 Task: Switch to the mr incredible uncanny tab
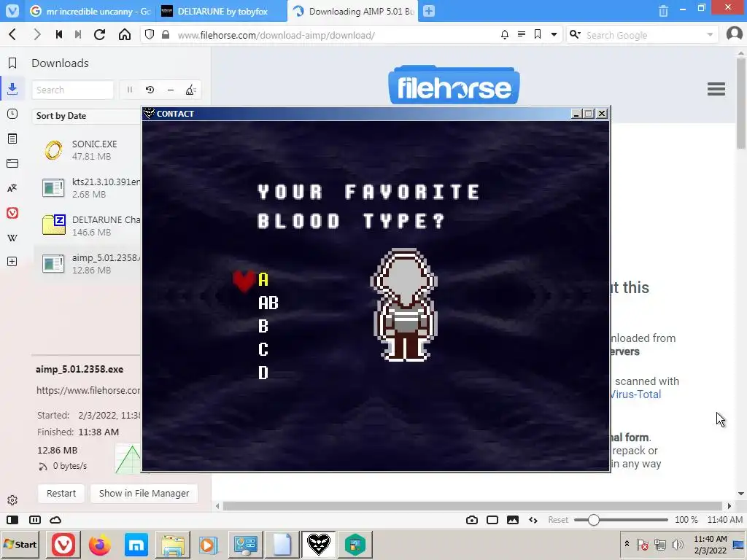[90, 11]
